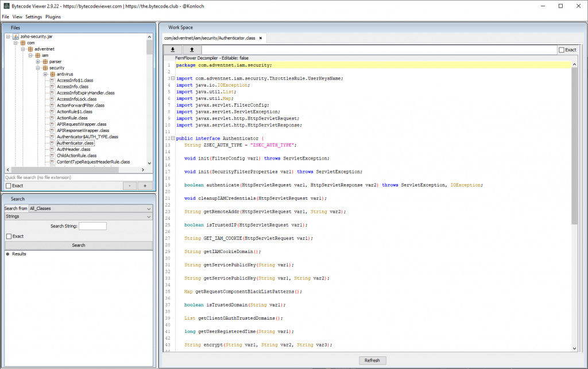Image resolution: width=588 pixels, height=369 pixels.
Task: Open the Plugins menu
Action: coord(53,17)
